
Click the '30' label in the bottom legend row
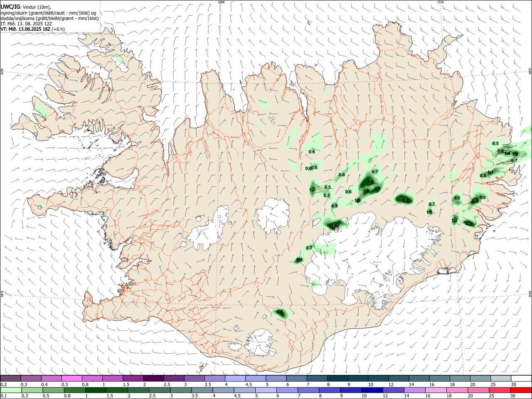(513, 396)
